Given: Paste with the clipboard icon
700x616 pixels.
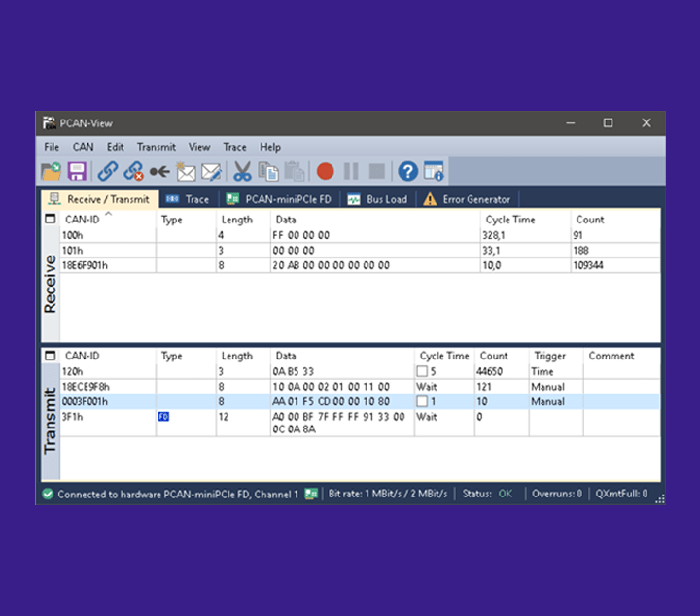Looking at the screenshot, I should [295, 171].
